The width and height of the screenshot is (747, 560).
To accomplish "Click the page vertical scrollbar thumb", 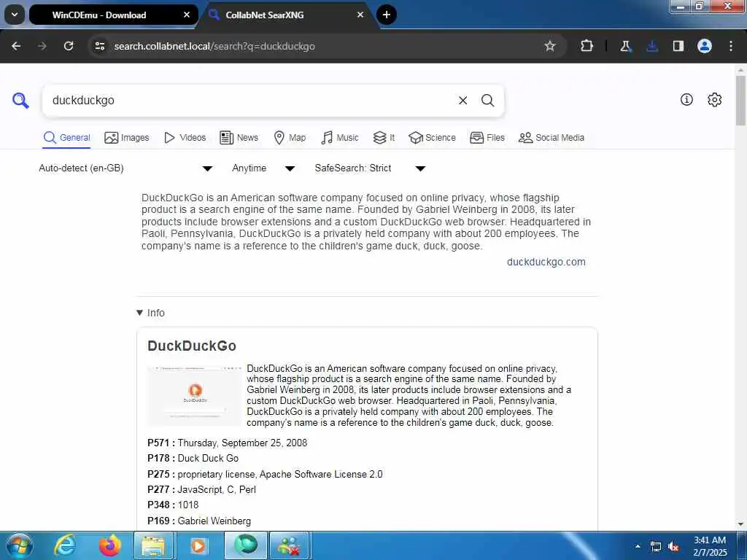I will click(741, 101).
